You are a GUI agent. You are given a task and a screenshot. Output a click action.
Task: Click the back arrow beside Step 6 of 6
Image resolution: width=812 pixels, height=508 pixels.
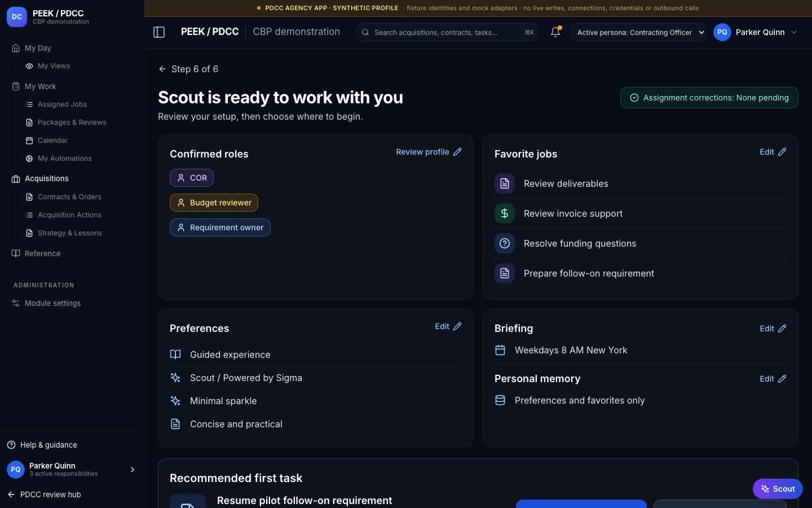tap(162, 69)
